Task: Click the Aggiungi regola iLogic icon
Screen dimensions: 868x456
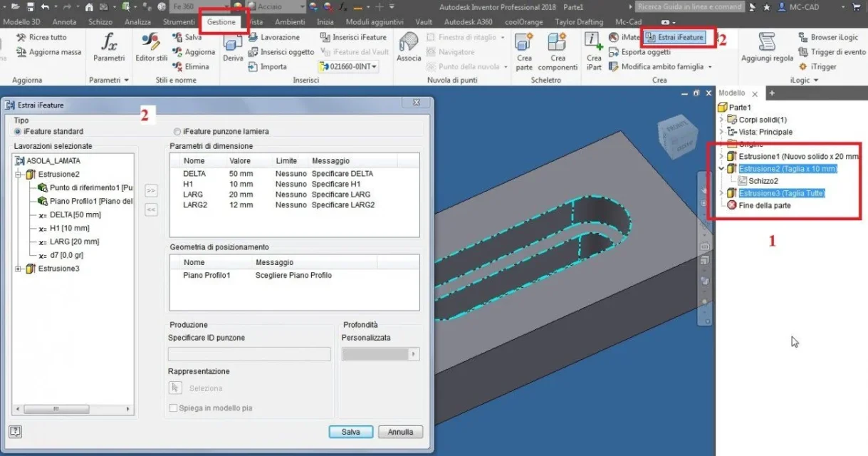Action: (767, 47)
